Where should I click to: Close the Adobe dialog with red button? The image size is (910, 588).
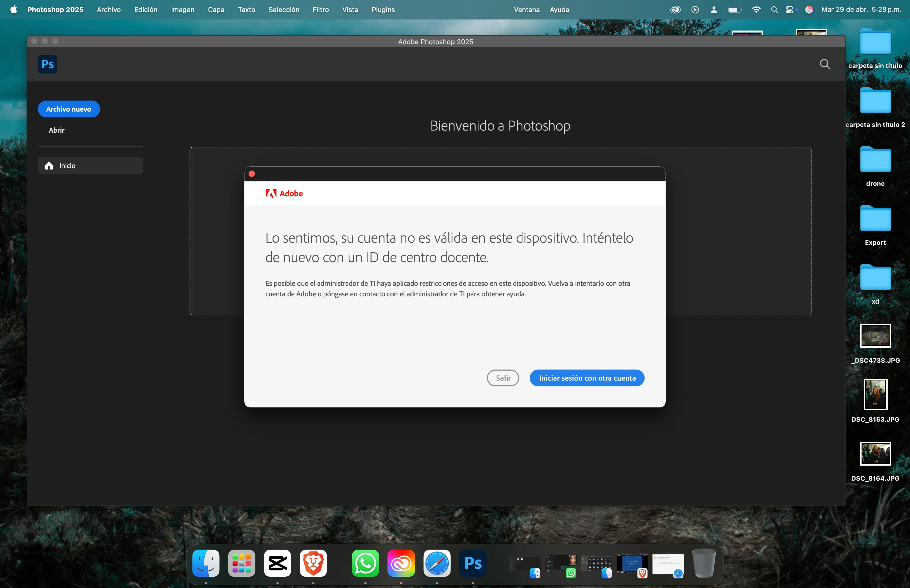(x=252, y=174)
